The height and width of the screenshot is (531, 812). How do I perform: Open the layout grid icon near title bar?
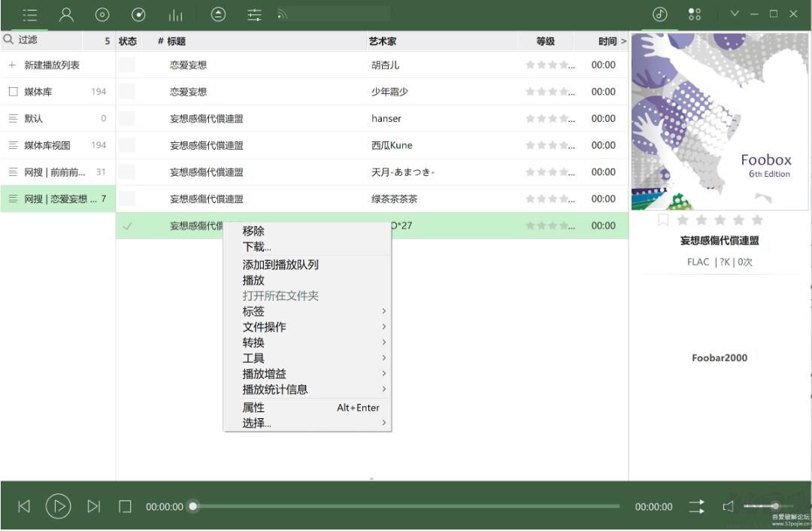point(694,14)
